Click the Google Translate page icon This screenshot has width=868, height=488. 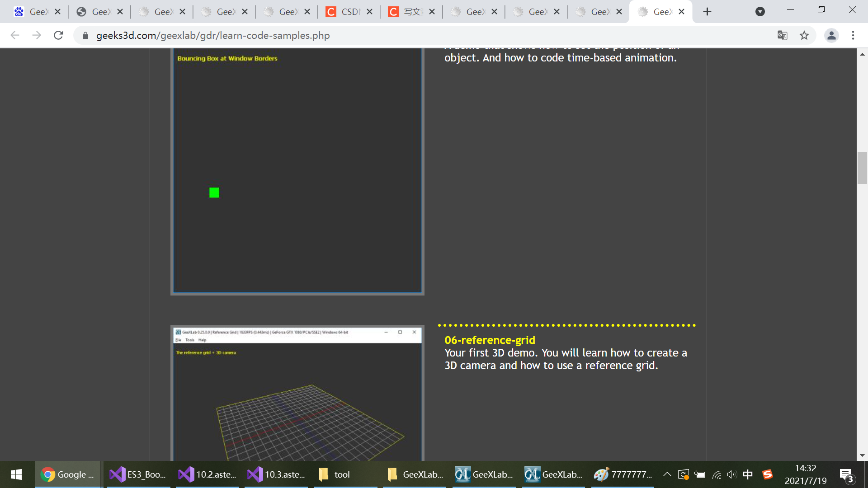(782, 35)
